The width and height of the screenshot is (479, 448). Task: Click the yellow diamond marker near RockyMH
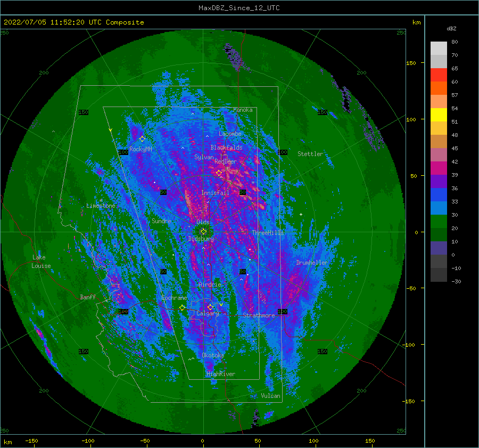(142, 139)
